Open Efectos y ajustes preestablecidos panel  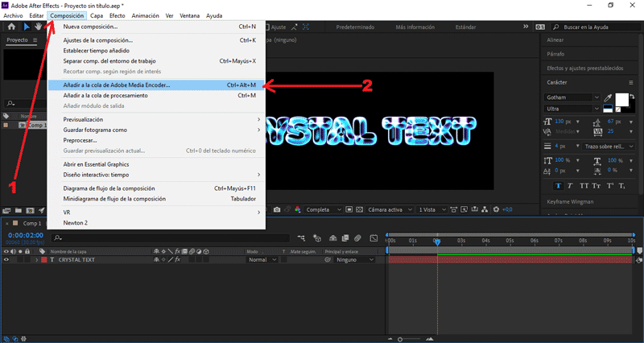click(x=585, y=68)
